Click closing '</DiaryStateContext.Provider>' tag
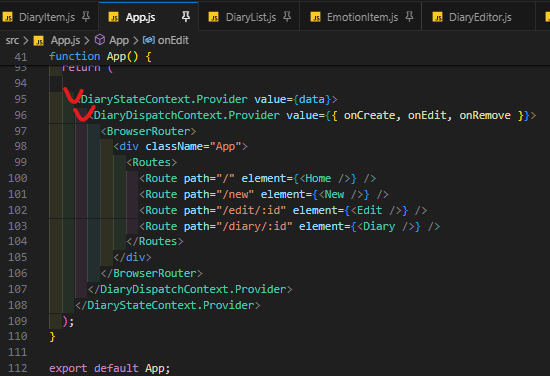550x376 pixels. coord(168,305)
